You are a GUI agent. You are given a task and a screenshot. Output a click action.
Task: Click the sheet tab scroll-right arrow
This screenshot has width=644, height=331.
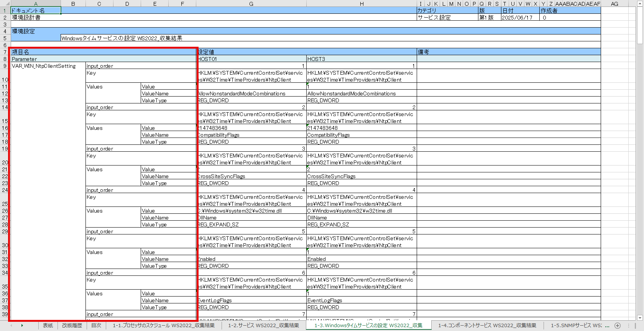pos(22,326)
